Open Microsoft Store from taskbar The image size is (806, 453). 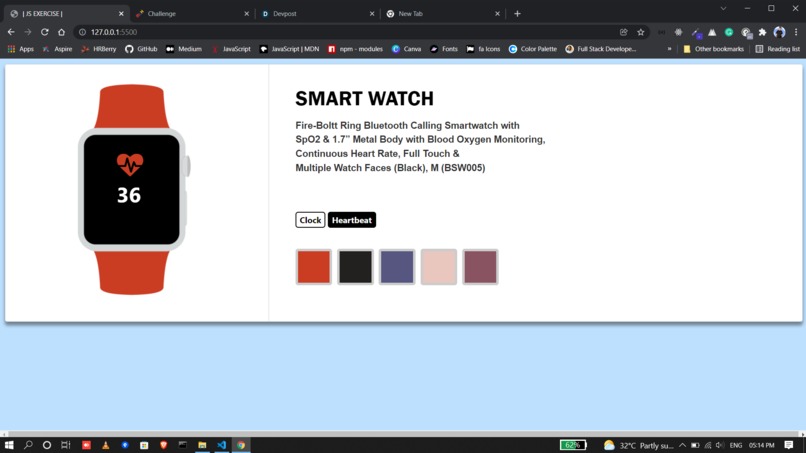click(144, 445)
